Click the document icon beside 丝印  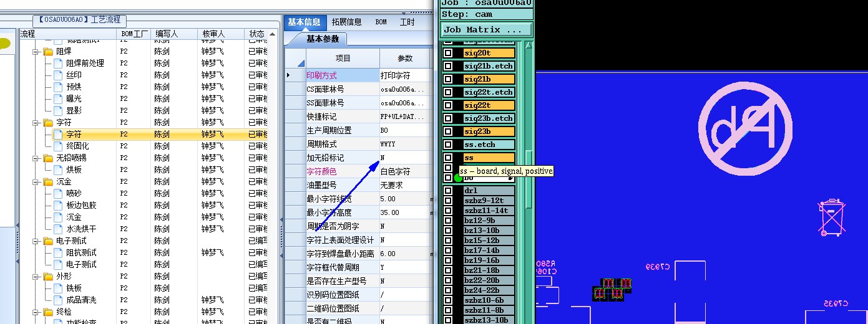click(x=58, y=75)
